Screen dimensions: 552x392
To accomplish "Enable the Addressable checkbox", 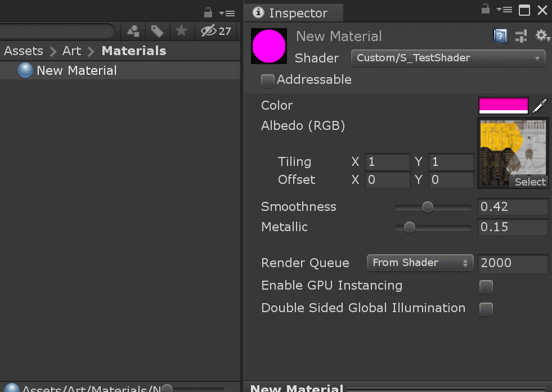I will click(x=267, y=80).
